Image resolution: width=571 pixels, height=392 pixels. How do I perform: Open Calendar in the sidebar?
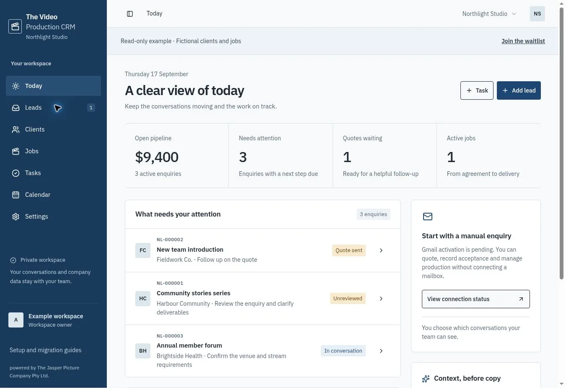click(x=53, y=195)
